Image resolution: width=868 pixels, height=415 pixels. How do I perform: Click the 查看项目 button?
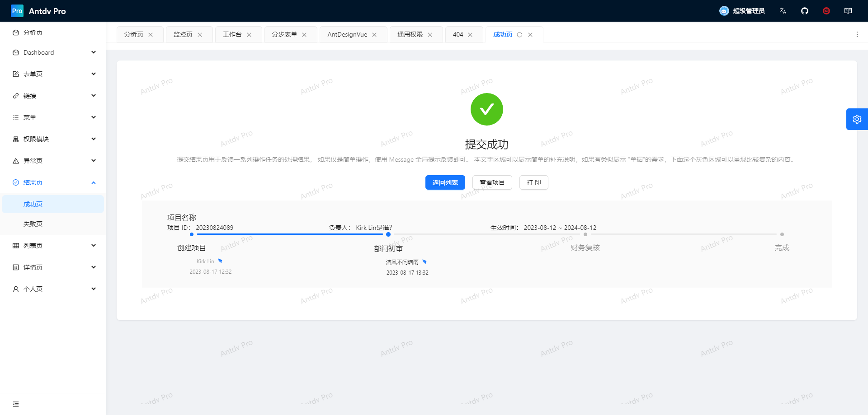coord(492,182)
